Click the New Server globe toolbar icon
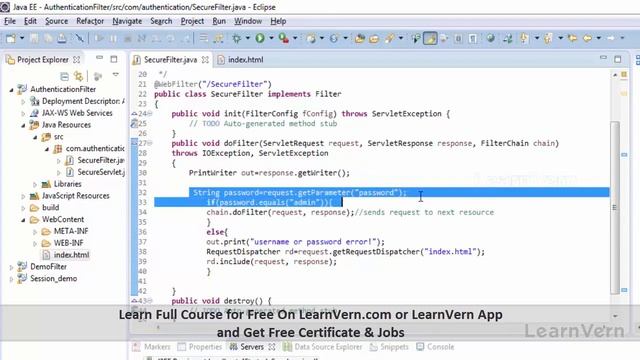Viewport: 640px width, 360px height. tap(311, 38)
